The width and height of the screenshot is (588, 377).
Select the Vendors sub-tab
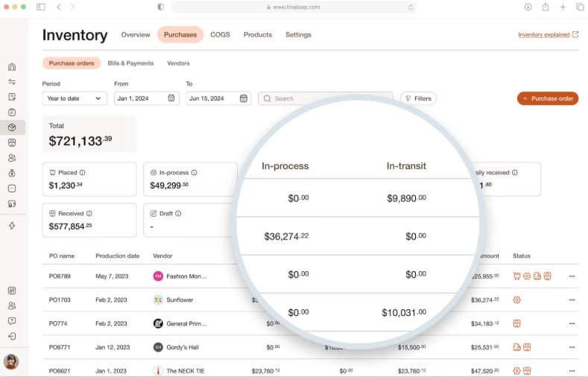(178, 63)
